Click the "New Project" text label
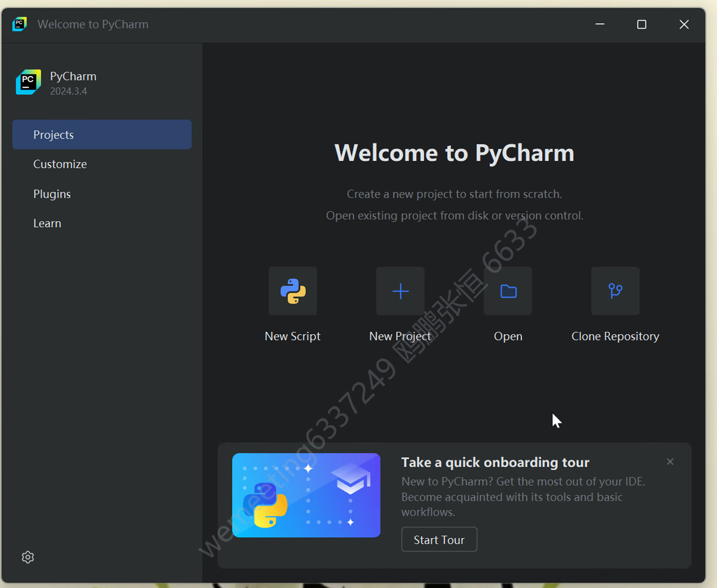The image size is (717, 588). [x=400, y=336]
